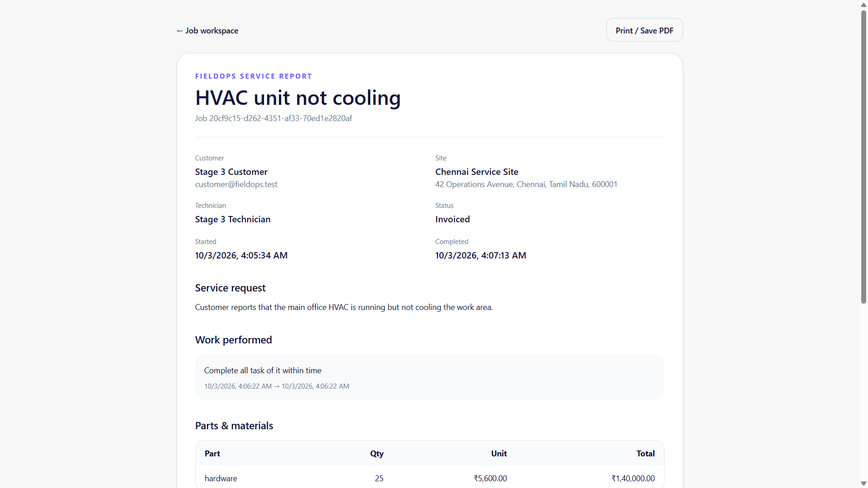Click technician name Stage 3 Technician
868x488 pixels.
pos(233,220)
